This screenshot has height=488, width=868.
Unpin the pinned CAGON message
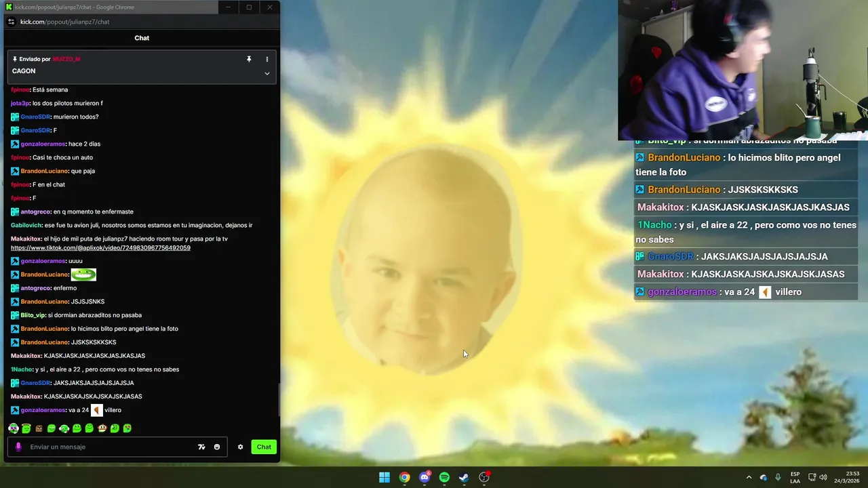(249, 59)
